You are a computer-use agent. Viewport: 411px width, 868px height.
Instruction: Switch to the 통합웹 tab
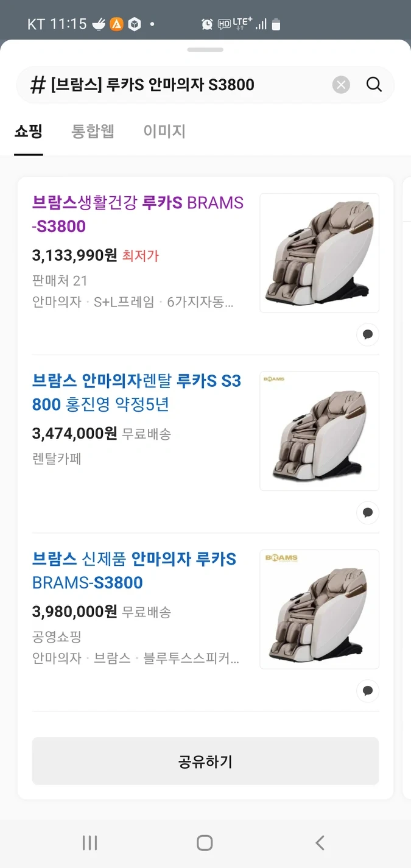(x=93, y=132)
